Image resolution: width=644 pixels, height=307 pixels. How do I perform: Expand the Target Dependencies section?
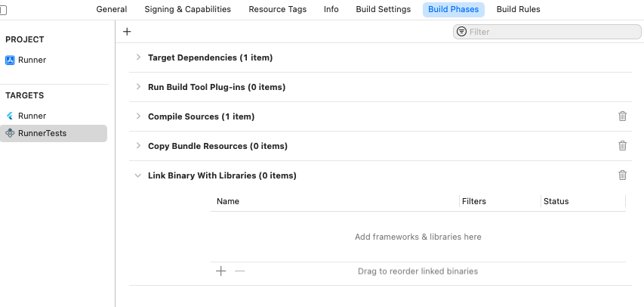click(138, 57)
